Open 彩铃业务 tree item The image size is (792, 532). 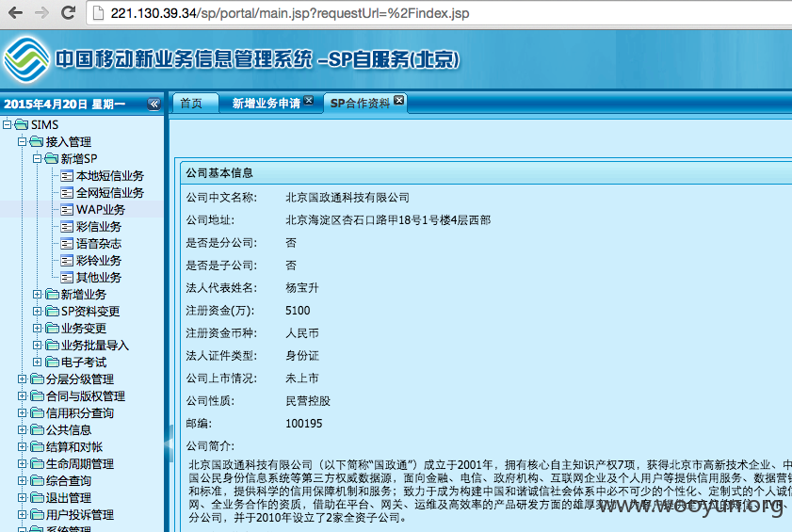coord(99,260)
